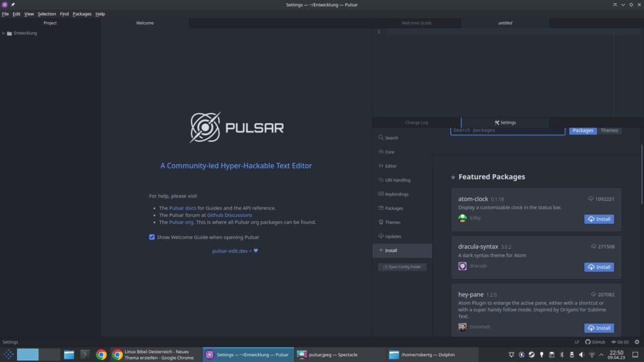Open the Find menu
644x362 pixels.
64,14
